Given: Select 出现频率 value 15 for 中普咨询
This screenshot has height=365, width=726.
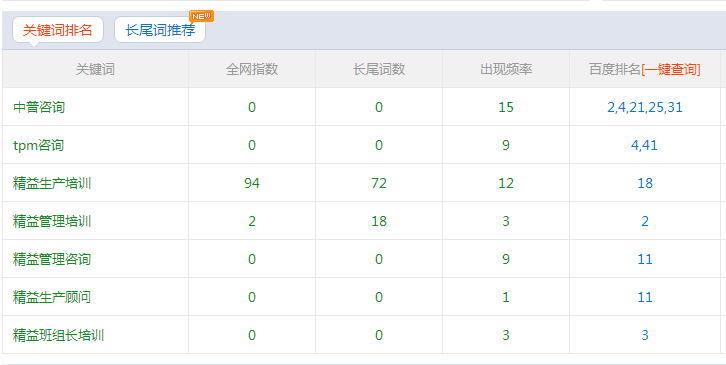Looking at the screenshot, I should point(506,107).
